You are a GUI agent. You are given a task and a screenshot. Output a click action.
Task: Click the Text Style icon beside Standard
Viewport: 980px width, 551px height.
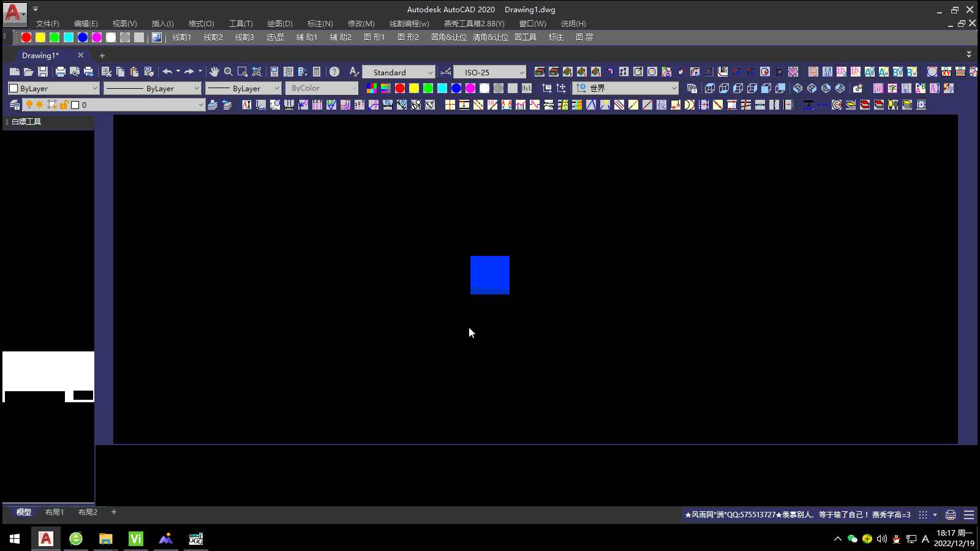pyautogui.click(x=354, y=72)
